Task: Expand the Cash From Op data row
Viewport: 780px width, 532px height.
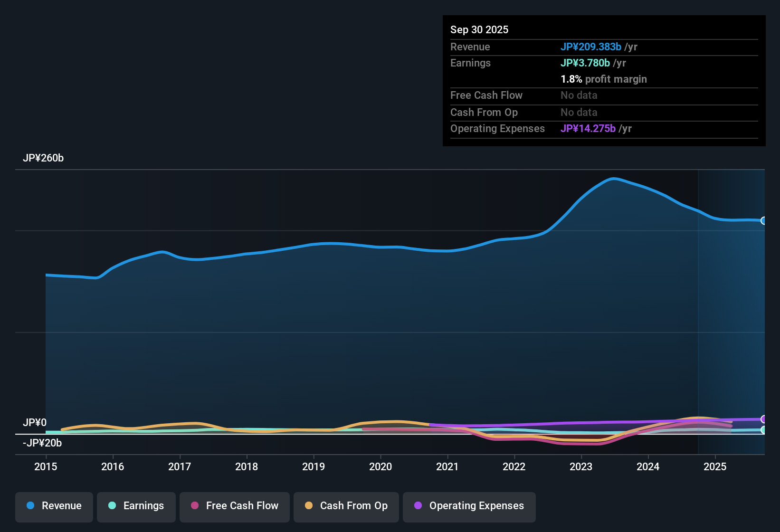Action: coord(484,113)
